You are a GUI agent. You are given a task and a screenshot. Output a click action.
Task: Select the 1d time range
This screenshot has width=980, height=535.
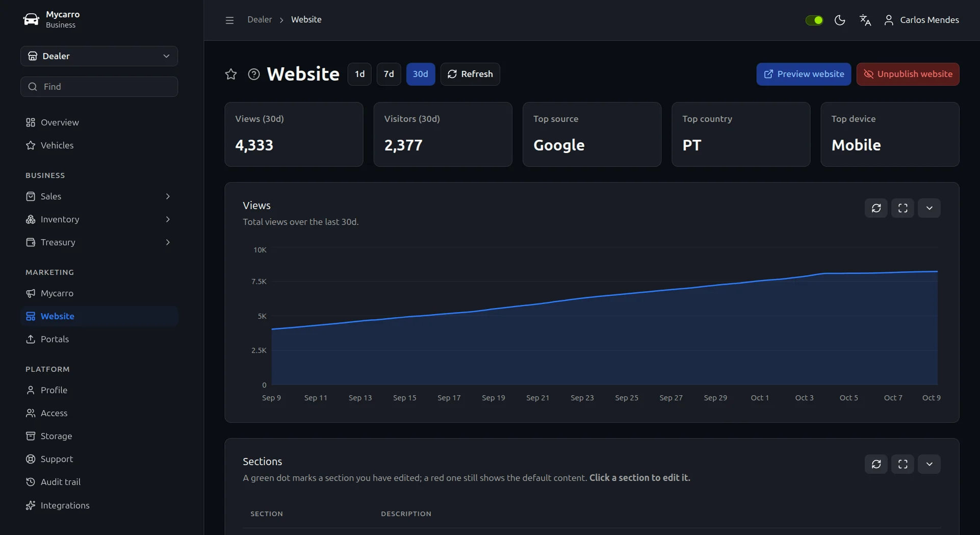[x=359, y=74]
